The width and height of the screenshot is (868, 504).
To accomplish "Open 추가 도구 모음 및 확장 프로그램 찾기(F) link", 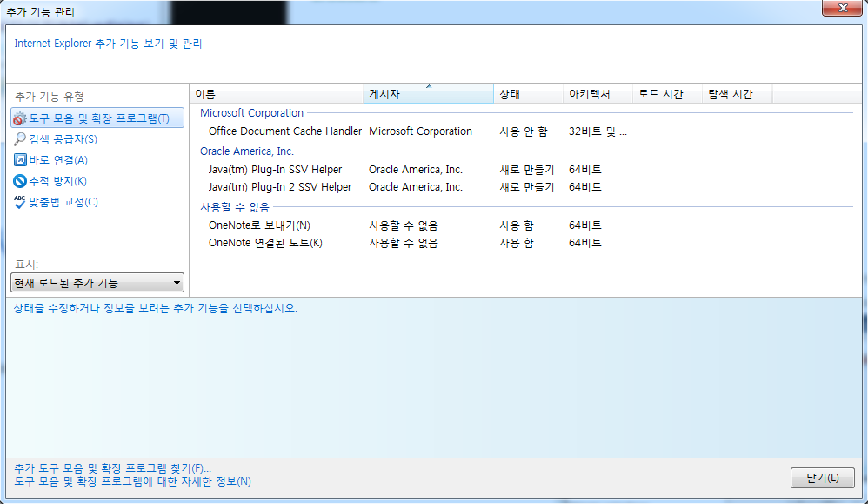I will click(x=112, y=468).
